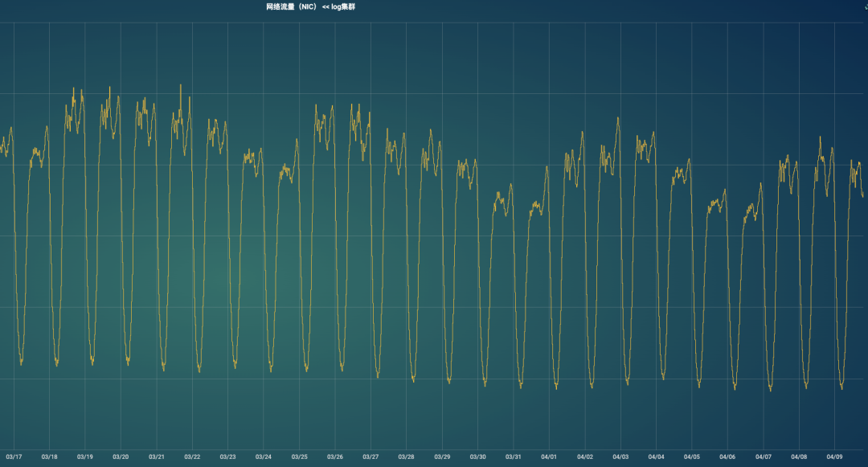Screen dimensions: 868x467
Task: Select the 03/18 x-axis date label
Action: point(49,457)
